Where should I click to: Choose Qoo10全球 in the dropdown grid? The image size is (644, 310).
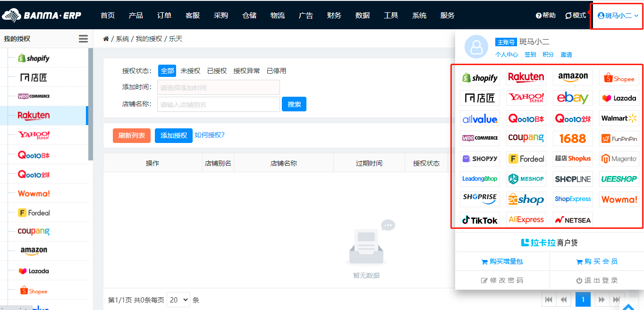[x=573, y=118]
